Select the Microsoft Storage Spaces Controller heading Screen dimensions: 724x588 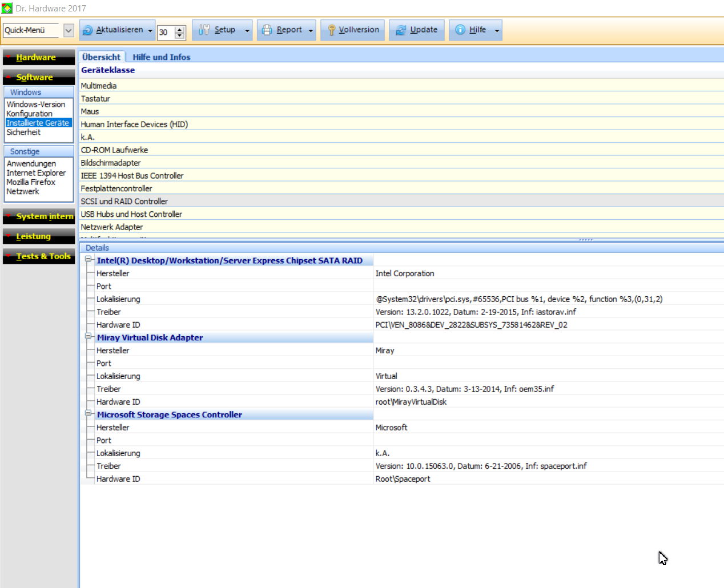pyautogui.click(x=170, y=415)
